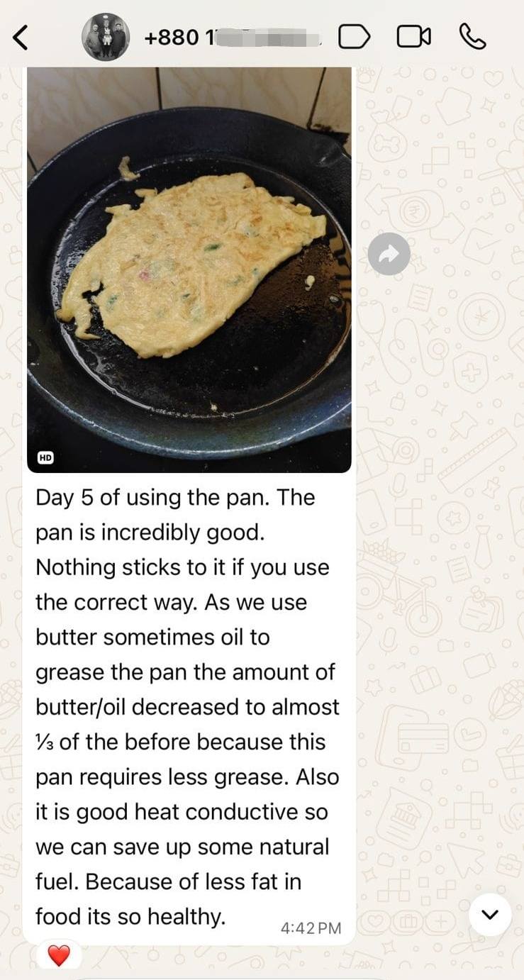The height and width of the screenshot is (980, 524).
Task: Open the contact's profile picture
Action: point(106,37)
